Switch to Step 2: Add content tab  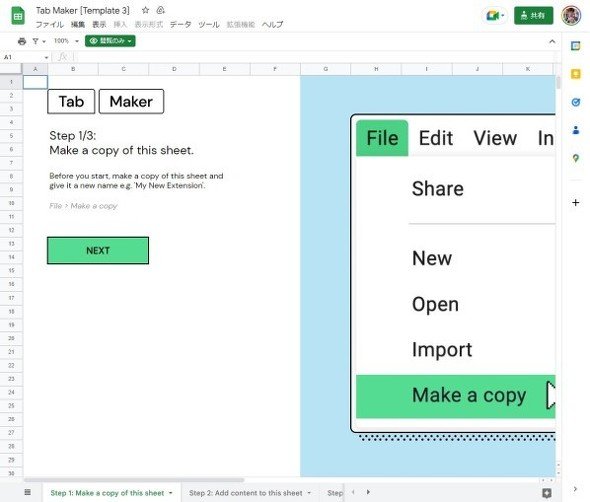coord(250,493)
